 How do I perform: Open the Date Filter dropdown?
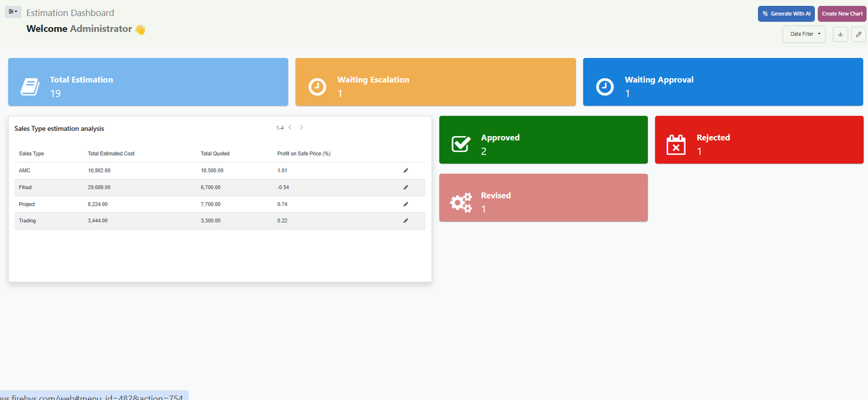point(803,34)
